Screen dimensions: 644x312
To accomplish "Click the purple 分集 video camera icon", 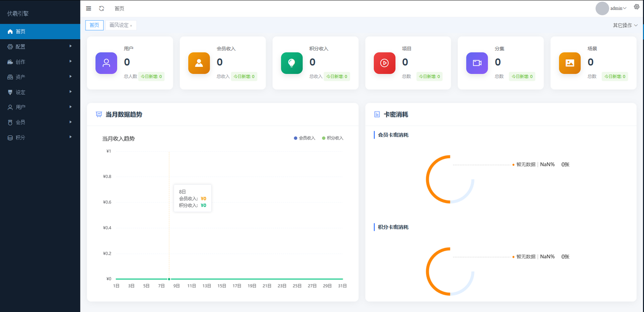I will click(x=477, y=63).
